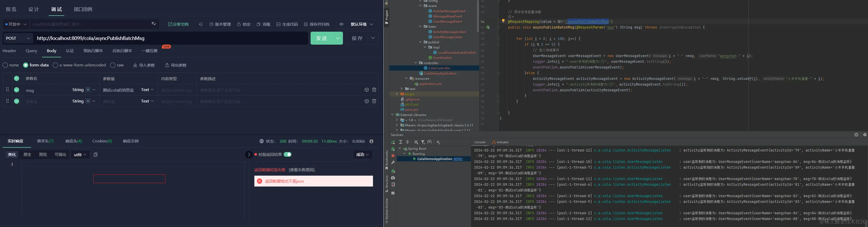Click the 分享文档 share document button
The image size is (868, 227).
click(x=178, y=24)
